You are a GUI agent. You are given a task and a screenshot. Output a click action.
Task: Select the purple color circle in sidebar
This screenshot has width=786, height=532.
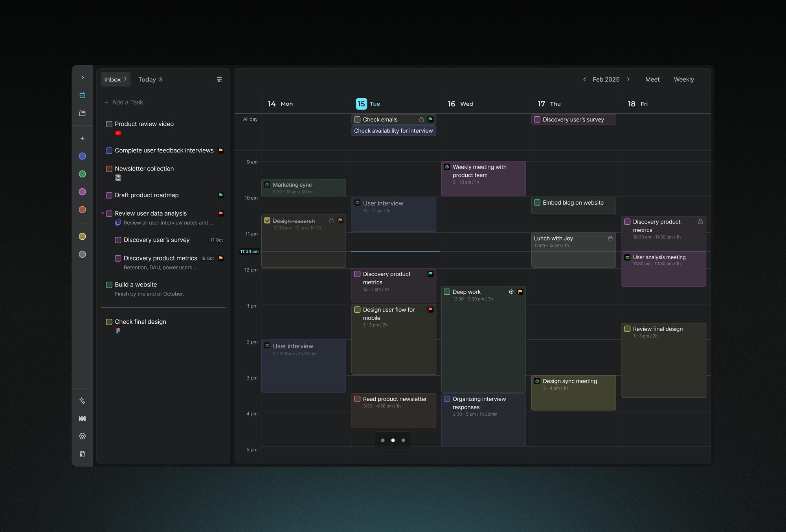82,192
